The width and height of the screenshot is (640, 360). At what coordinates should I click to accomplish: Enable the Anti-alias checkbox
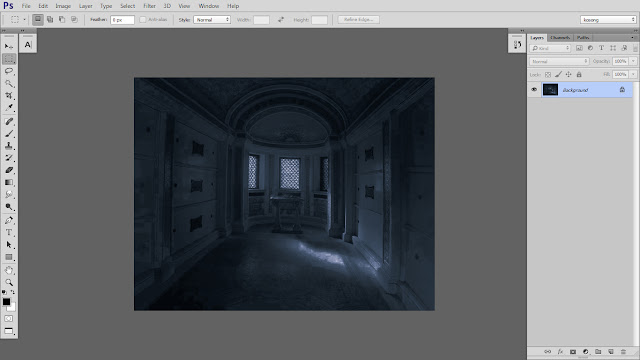click(142, 20)
